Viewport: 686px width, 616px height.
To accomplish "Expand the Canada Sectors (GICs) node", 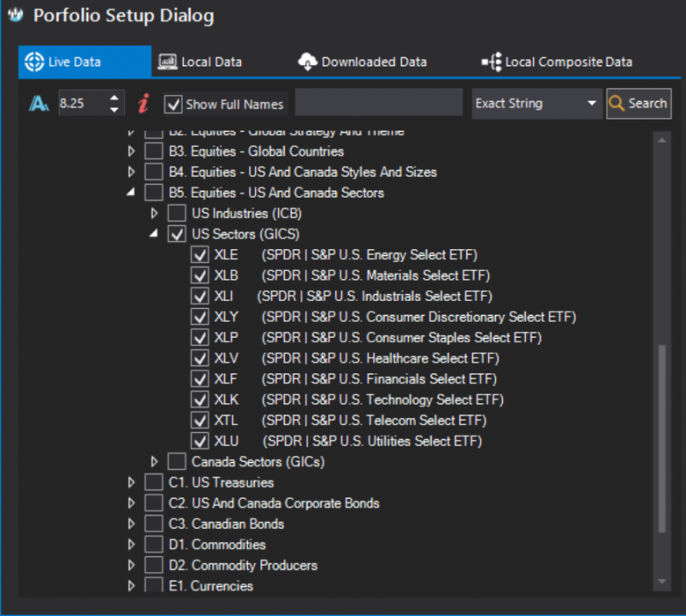I will 154,461.
